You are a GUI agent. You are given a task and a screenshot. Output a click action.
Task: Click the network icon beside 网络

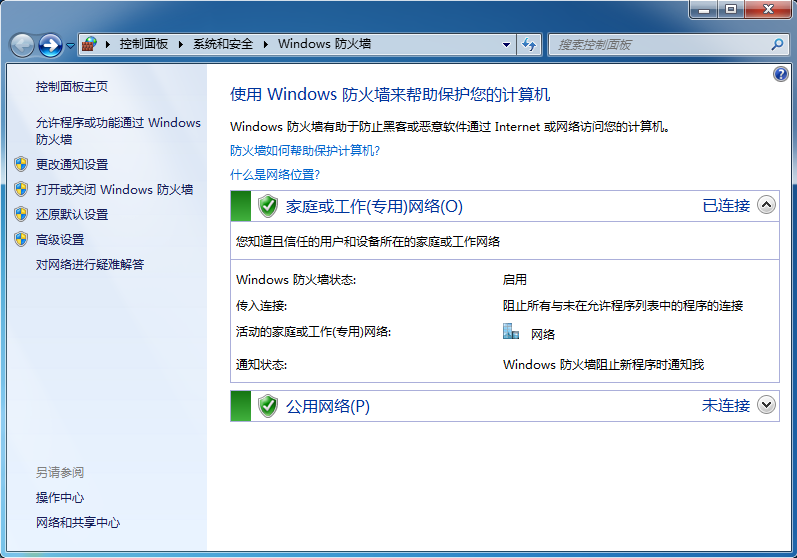pyautogui.click(x=510, y=331)
